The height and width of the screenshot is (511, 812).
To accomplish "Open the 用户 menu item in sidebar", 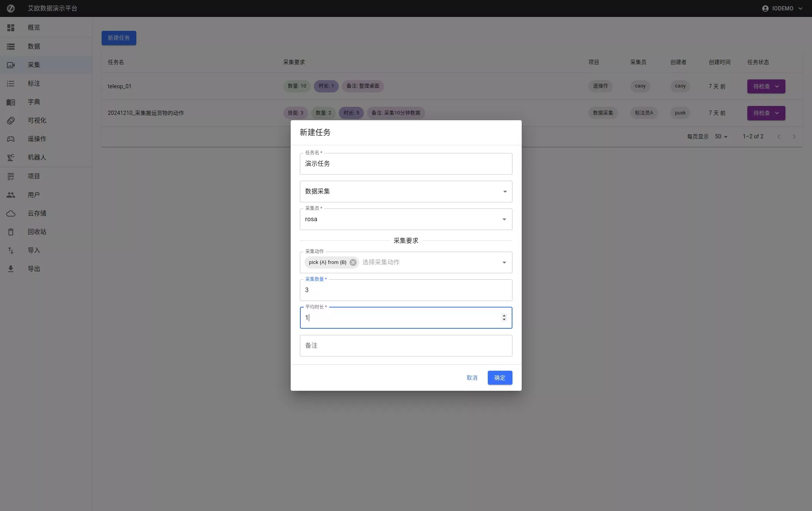I will click(34, 195).
